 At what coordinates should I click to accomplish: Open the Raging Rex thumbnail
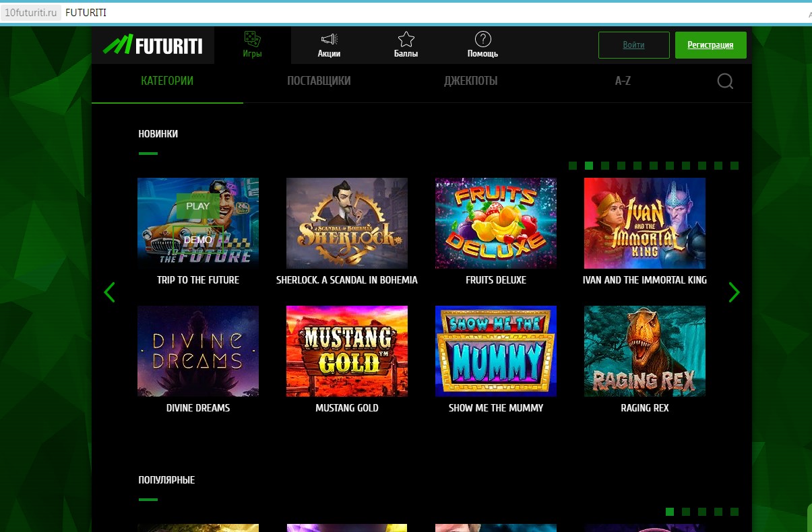645,352
